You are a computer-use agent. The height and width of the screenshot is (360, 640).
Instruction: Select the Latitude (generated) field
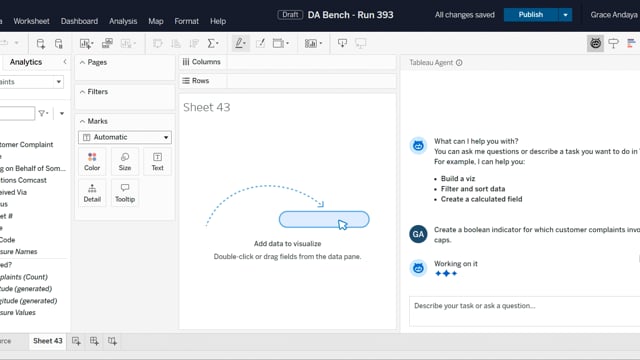point(26,289)
